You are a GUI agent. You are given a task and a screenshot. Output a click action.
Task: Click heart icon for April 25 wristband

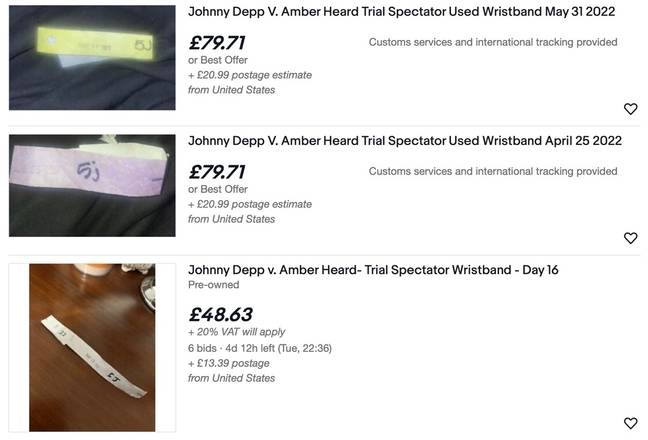(630, 238)
